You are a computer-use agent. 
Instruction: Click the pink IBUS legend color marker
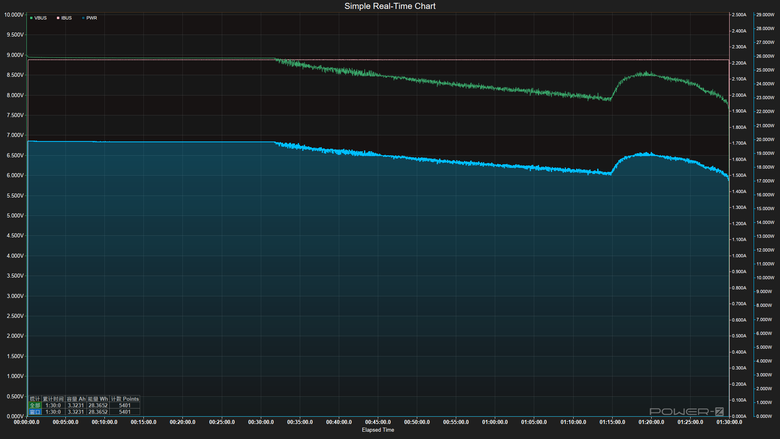[58, 18]
